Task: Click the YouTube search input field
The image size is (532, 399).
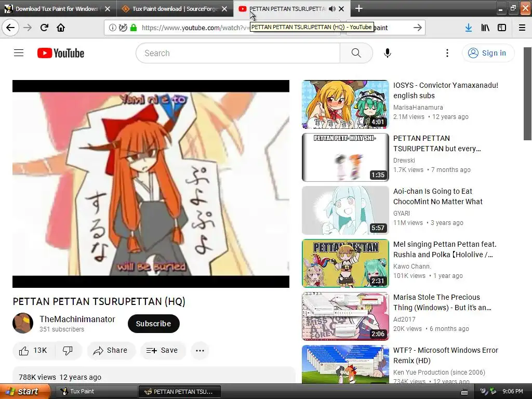Action: pos(238,53)
